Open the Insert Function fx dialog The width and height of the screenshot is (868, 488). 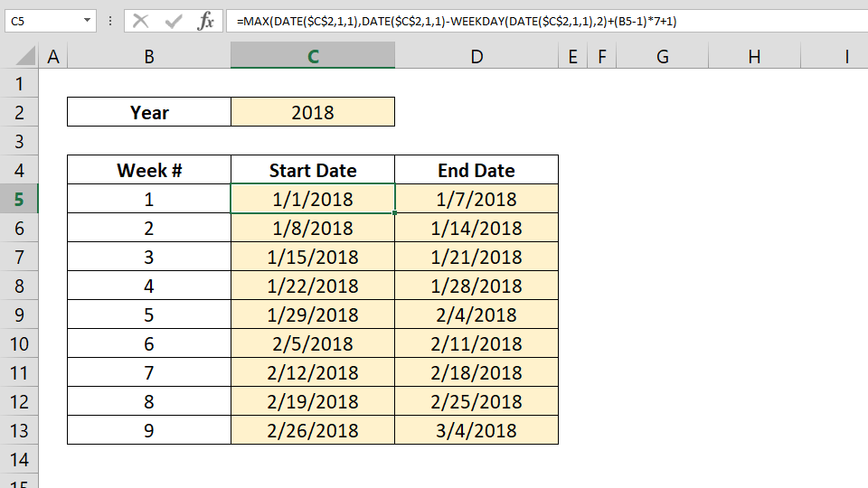(206, 21)
